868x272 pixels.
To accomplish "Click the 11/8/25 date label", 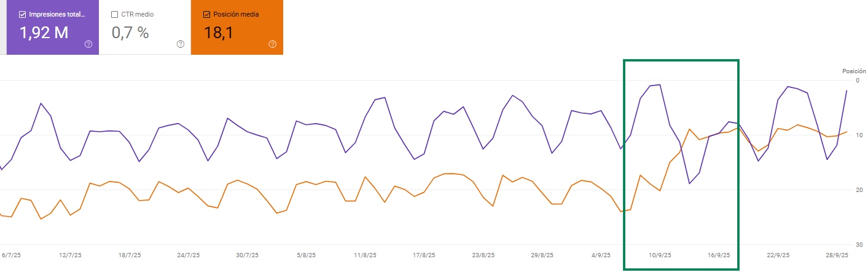I will tap(365, 255).
